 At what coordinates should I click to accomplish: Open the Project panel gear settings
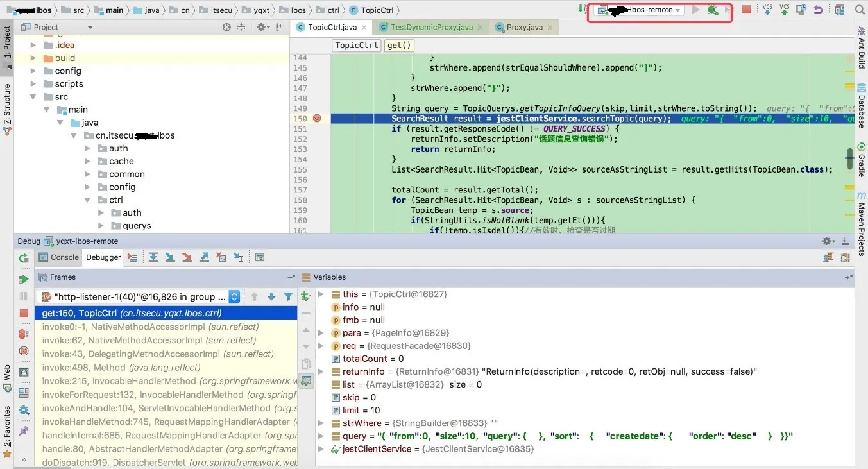(x=262, y=27)
